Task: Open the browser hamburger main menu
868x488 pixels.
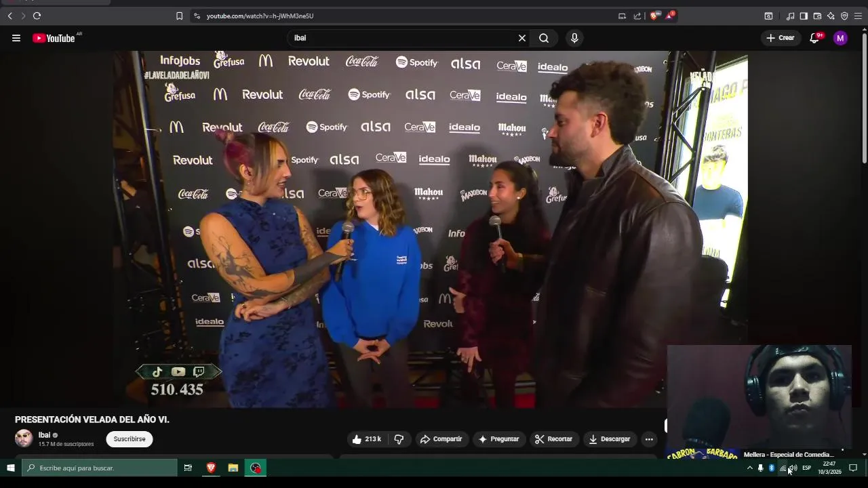Action: 858,16
